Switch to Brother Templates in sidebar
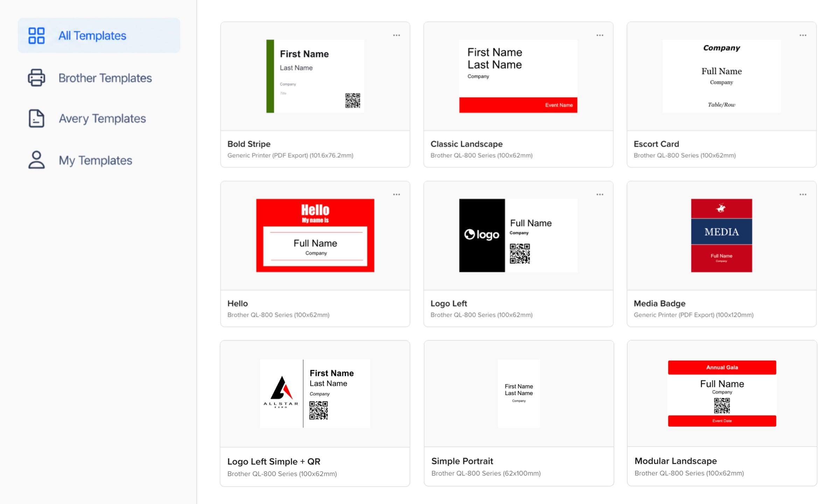The image size is (840, 504). pyautogui.click(x=99, y=78)
